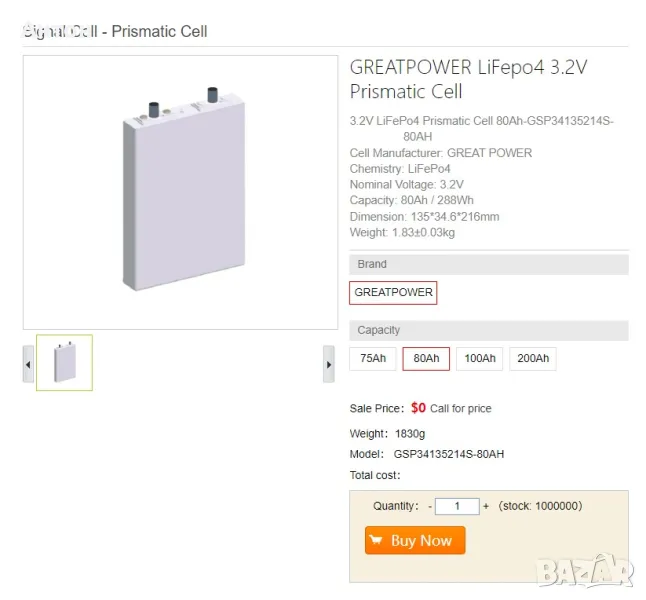
Task: Click the next thumbnail right arrow
Action: (x=328, y=364)
